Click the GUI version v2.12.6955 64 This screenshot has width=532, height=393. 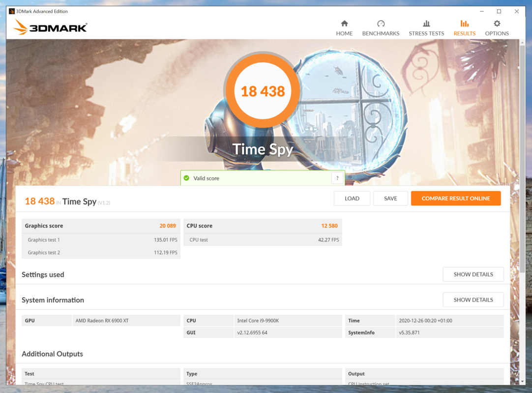(x=252, y=333)
